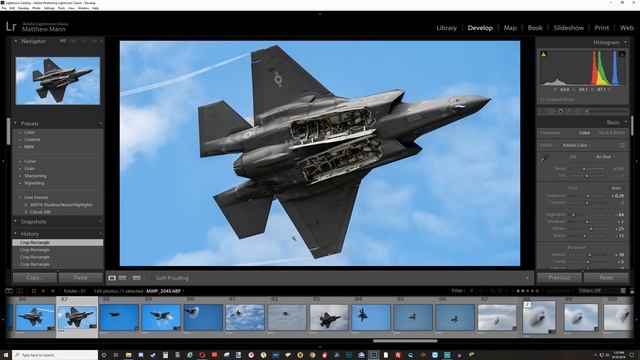Collapse the User Presets group

[20, 198]
